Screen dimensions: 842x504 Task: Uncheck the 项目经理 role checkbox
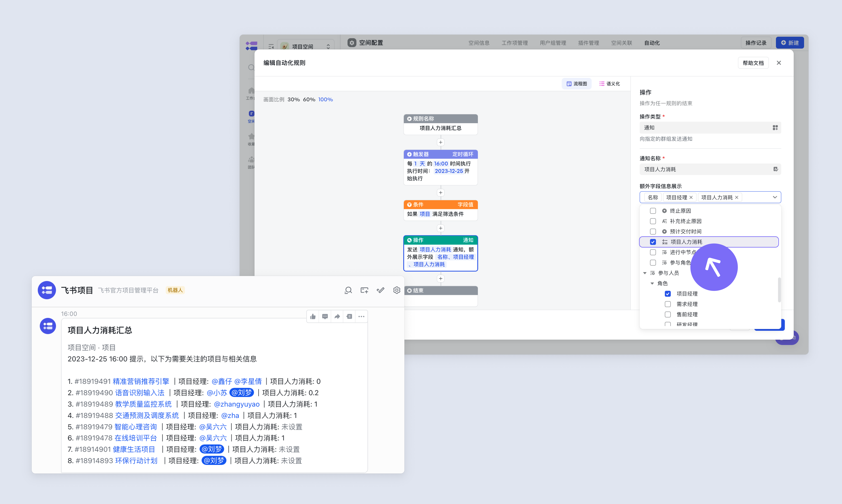coord(668,294)
